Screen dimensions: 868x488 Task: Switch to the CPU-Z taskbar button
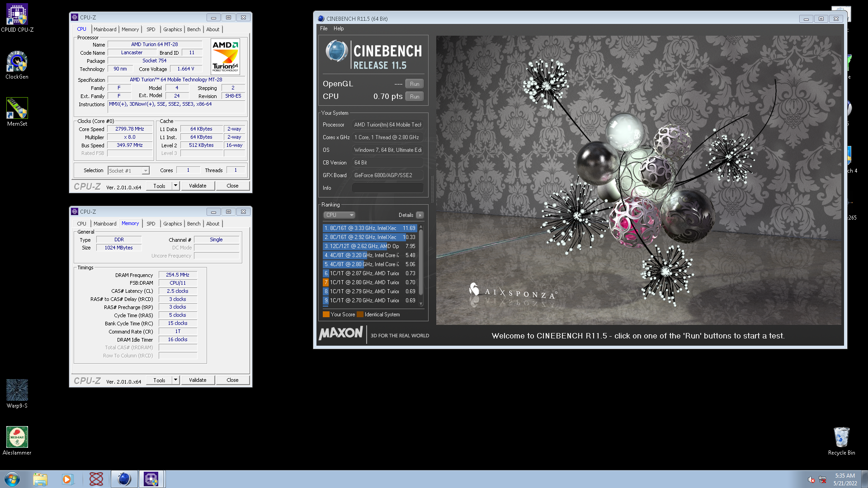point(151,479)
